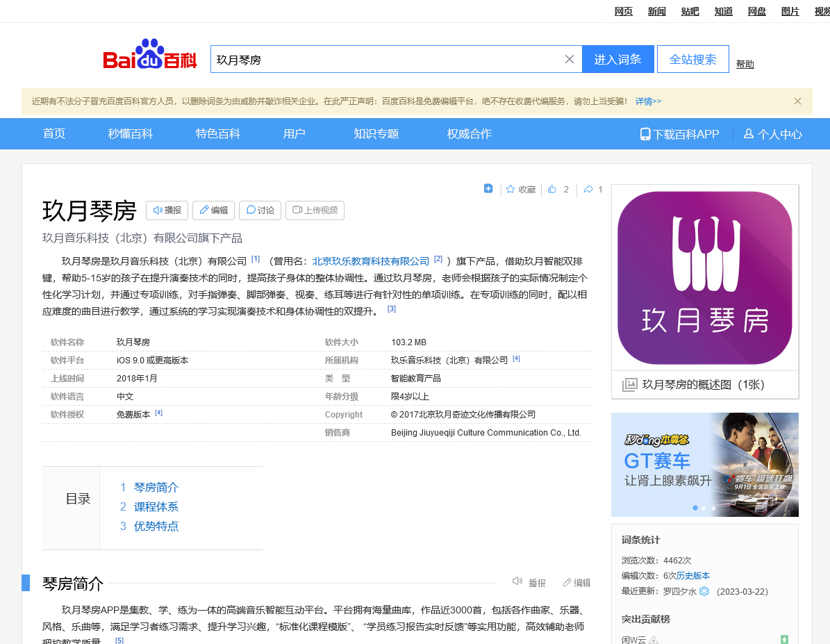Open the 知道 link in the top bar
This screenshot has width=830, height=644.
[724, 11]
